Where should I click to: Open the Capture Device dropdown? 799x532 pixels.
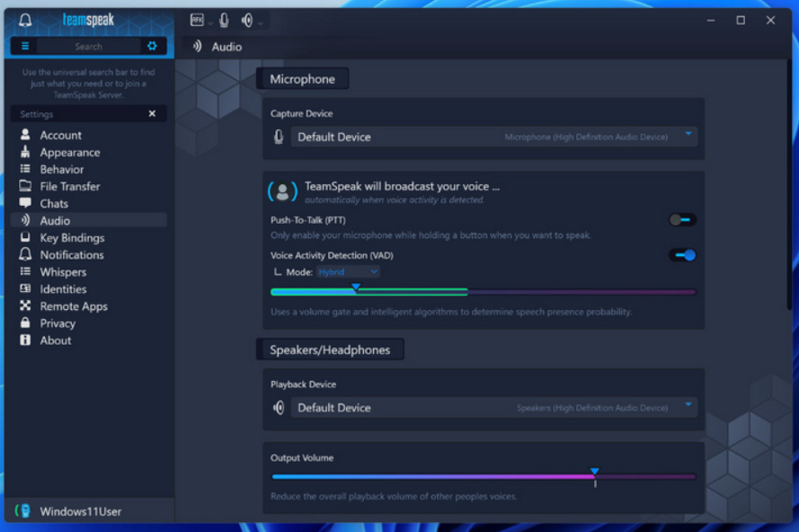(x=493, y=137)
